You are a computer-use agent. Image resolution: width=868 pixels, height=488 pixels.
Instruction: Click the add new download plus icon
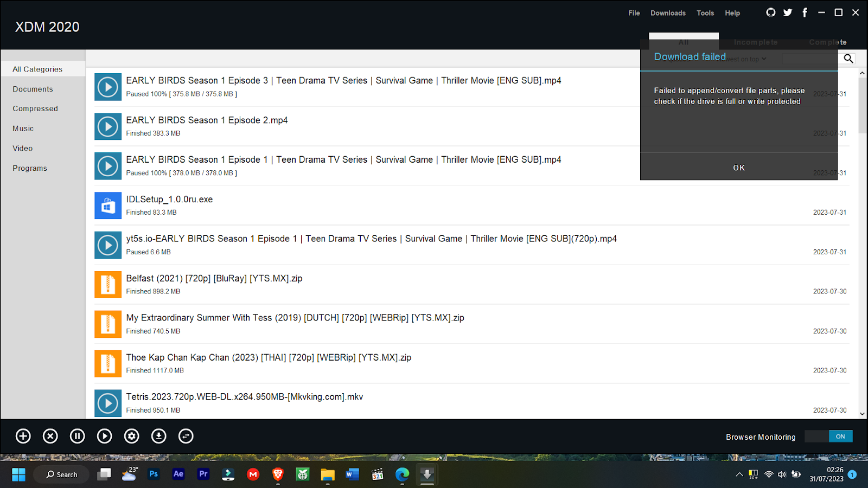click(x=23, y=436)
